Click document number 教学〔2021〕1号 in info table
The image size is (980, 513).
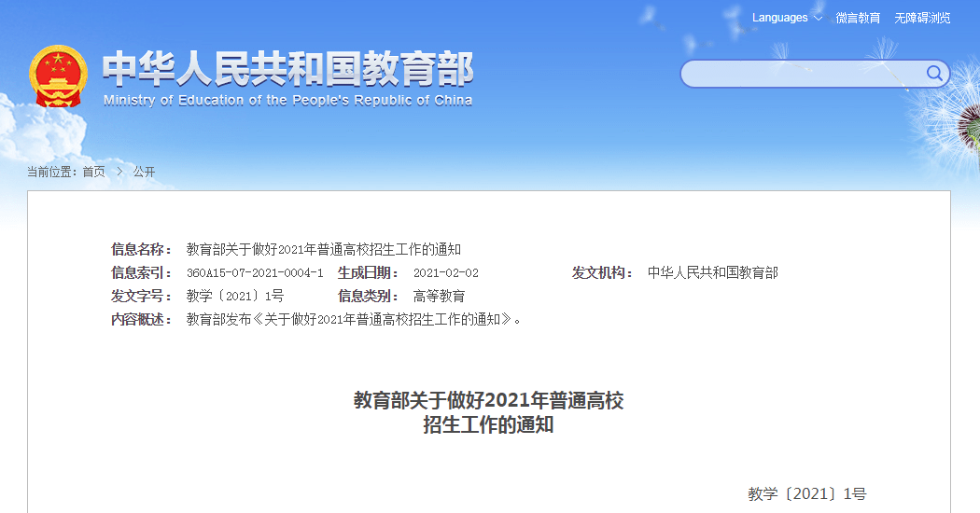click(235, 297)
